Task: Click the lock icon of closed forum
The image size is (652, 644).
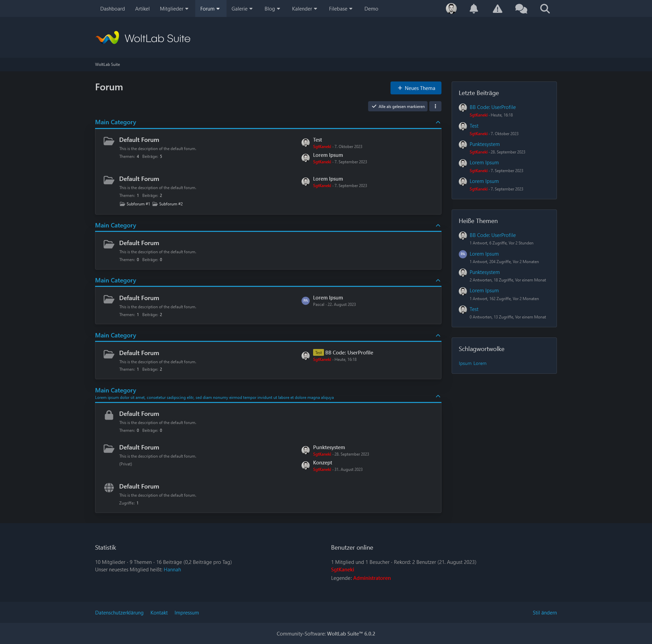Action: 109,415
